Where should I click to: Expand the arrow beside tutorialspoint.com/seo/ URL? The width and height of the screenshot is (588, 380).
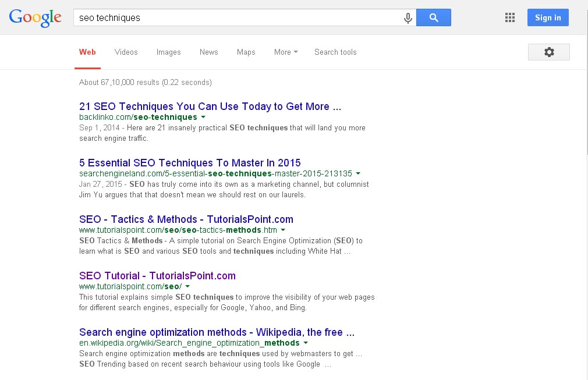coord(187,286)
